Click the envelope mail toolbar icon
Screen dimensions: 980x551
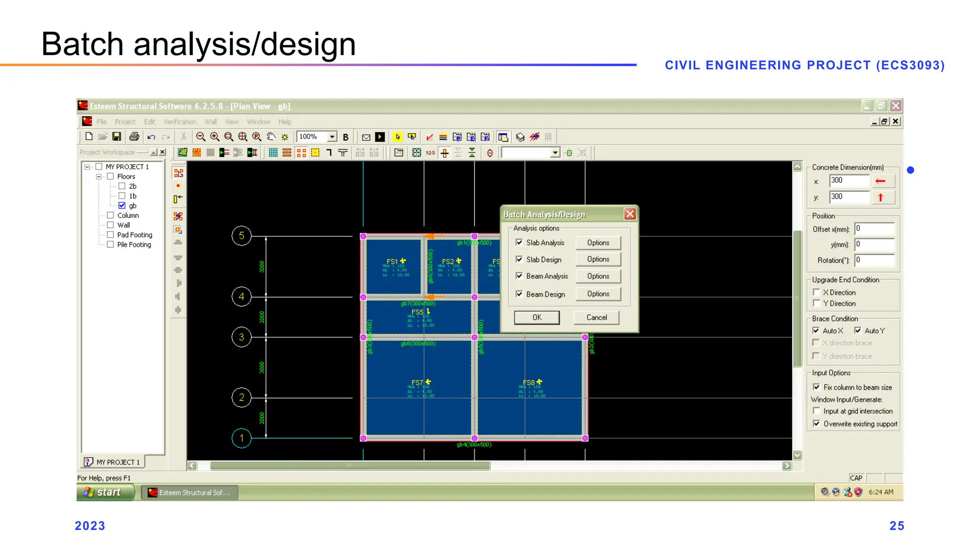click(366, 137)
